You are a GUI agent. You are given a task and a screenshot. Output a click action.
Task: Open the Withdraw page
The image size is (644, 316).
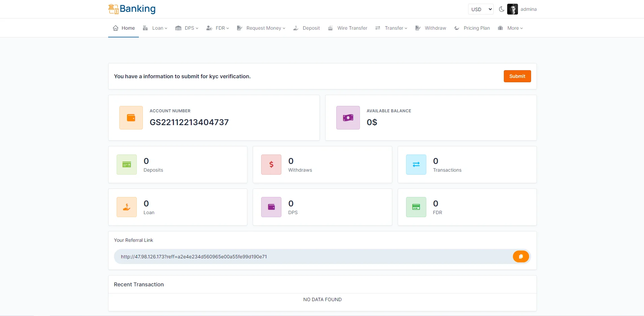point(431,28)
